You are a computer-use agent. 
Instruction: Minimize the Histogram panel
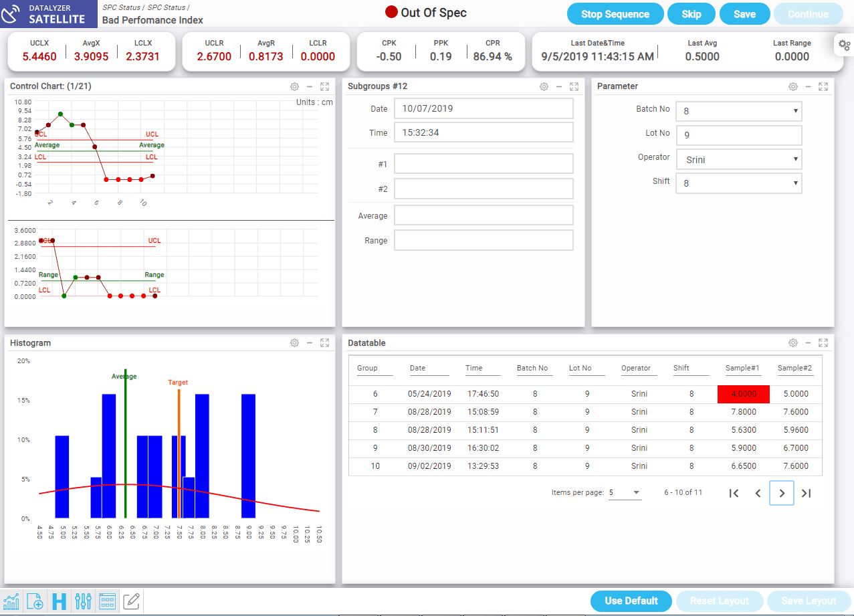[309, 342]
